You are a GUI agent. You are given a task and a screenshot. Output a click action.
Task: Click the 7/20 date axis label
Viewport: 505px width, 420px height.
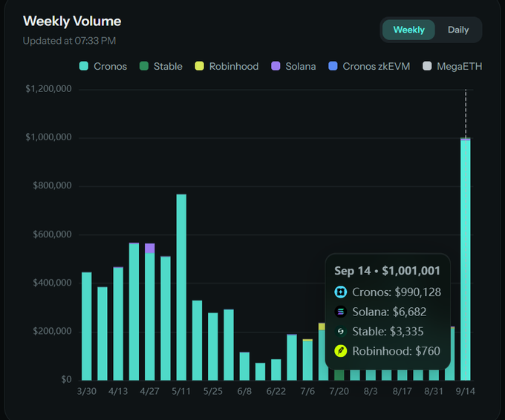click(339, 391)
